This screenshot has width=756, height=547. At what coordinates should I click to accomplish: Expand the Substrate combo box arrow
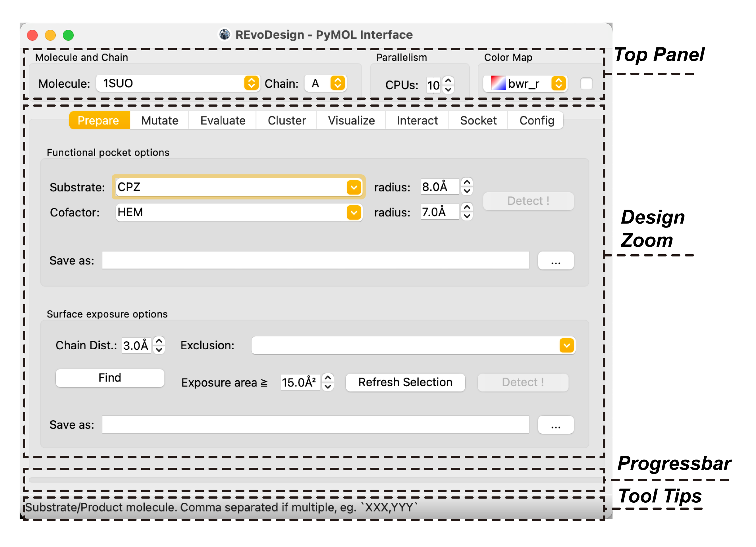coord(354,187)
